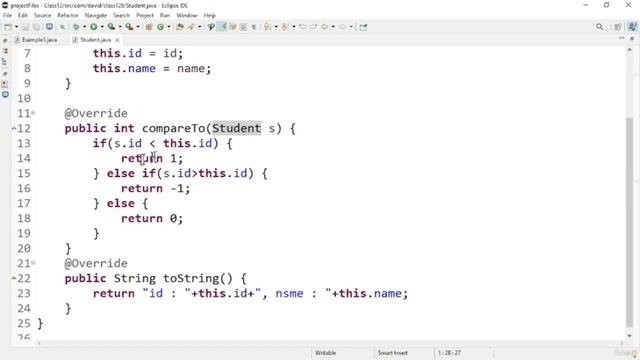This screenshot has height=360, width=640.
Task: Click the green Run button
Action: [x=93, y=27]
